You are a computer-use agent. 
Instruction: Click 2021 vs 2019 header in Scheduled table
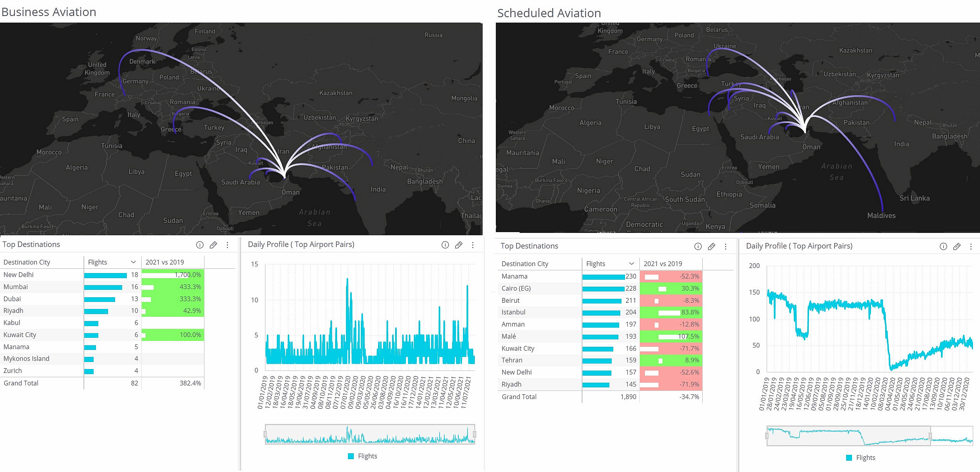click(x=663, y=264)
